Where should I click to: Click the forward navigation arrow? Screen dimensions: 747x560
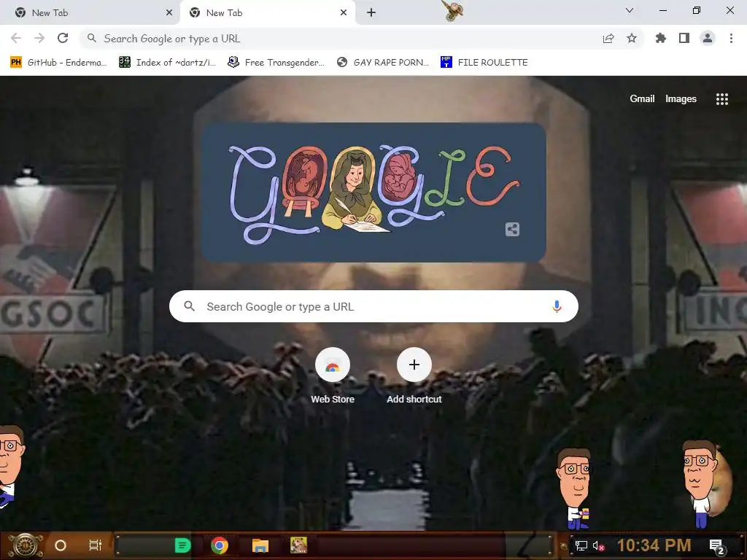39,38
